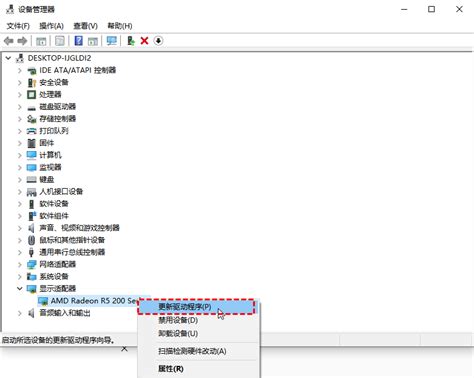
Task: Click the icon beside IDE ATA/ATAPI 控制器
Action: [32, 70]
